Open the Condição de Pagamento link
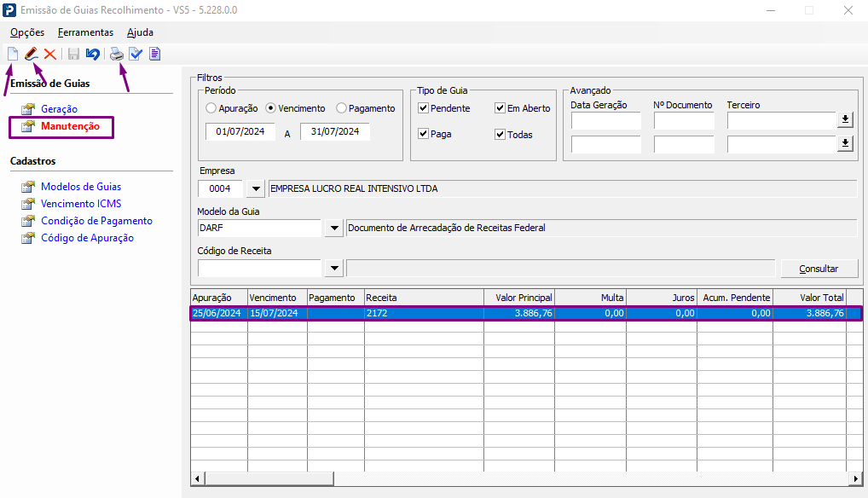The height and width of the screenshot is (498, 868). click(97, 221)
